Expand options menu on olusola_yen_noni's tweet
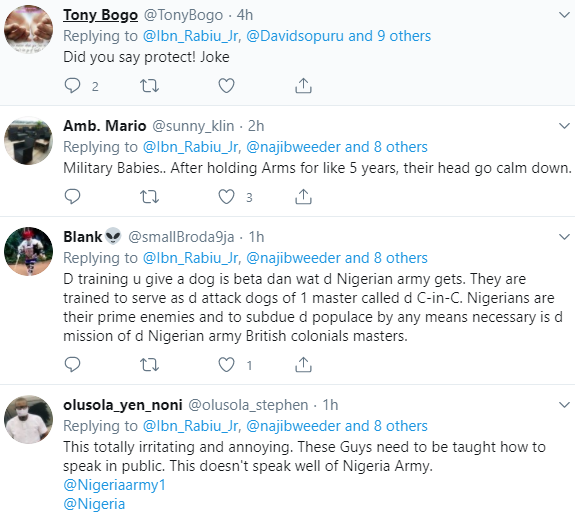 (564, 405)
